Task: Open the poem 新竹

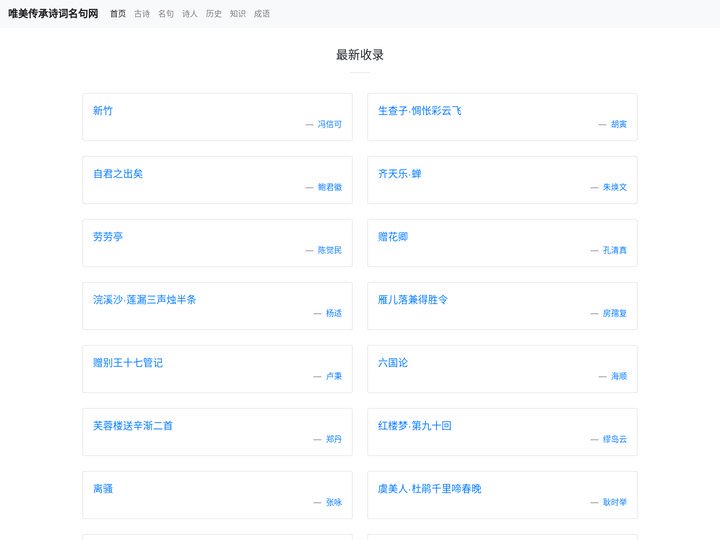Action: pyautogui.click(x=103, y=111)
